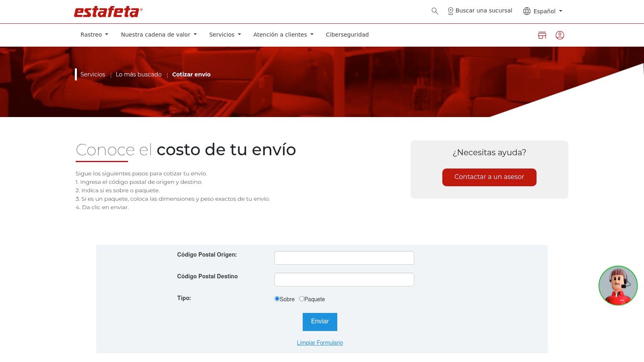Expand the Atención a clientes dropdown
644x362 pixels.
[283, 35]
